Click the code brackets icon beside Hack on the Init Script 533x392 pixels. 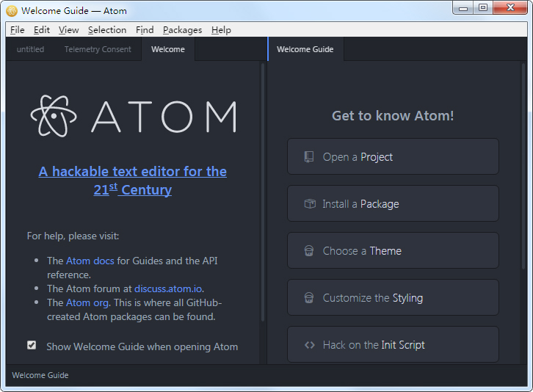(310, 345)
